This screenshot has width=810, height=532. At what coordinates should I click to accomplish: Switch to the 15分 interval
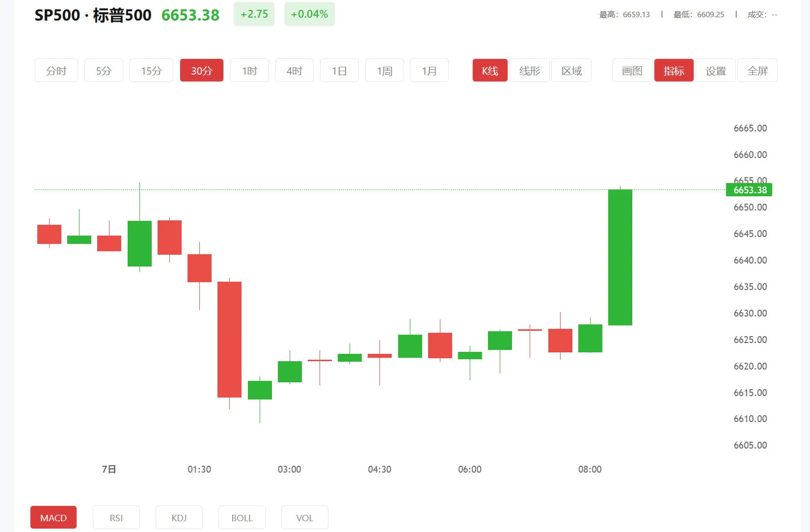151,70
